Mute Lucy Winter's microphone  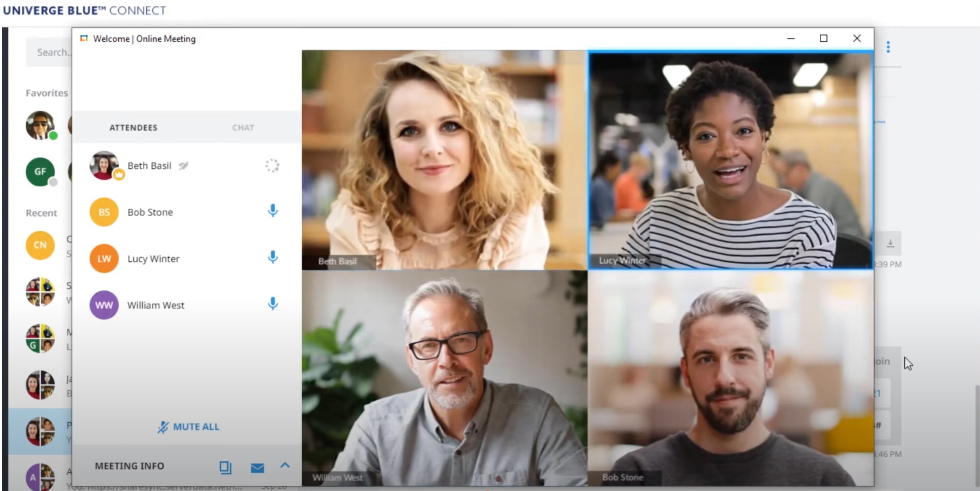click(x=272, y=258)
